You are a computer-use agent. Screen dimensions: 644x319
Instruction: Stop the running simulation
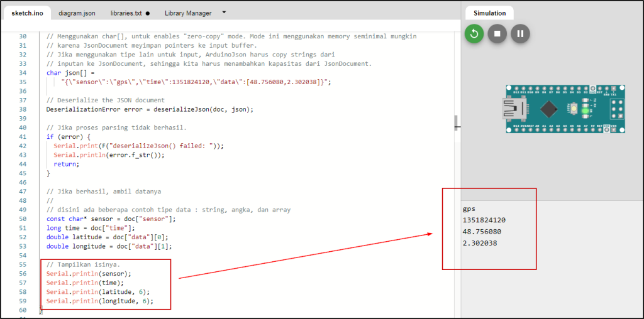(497, 34)
